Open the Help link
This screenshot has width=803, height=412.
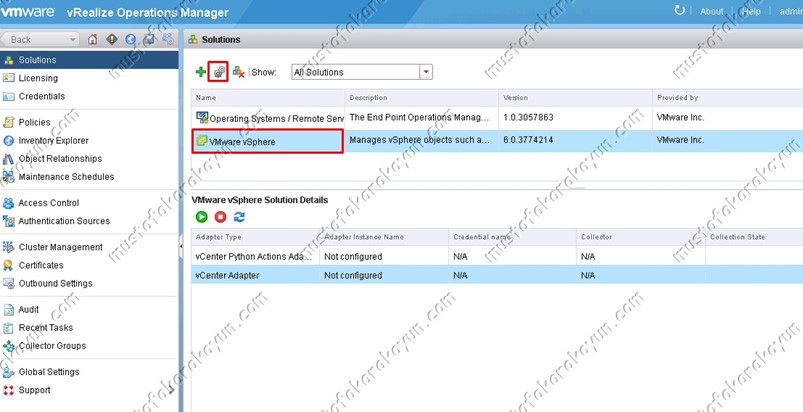click(x=751, y=11)
